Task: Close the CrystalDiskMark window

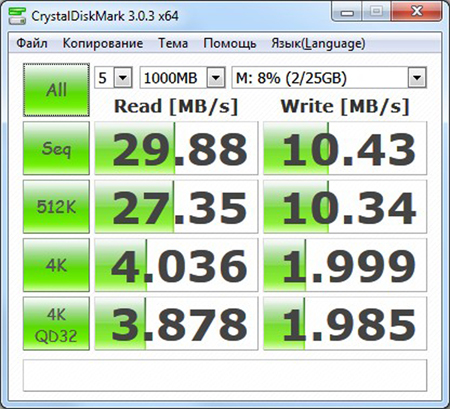Action: 417,11
